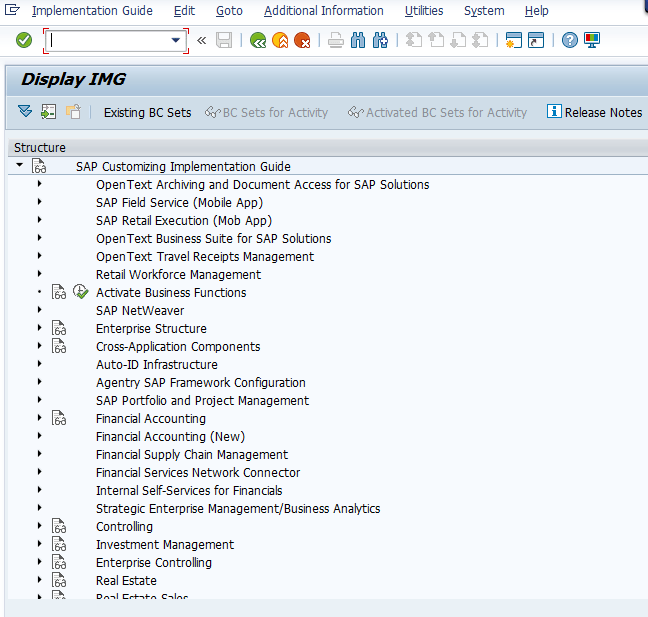Select the SAP Portfolio and Project Management row

tap(202, 400)
